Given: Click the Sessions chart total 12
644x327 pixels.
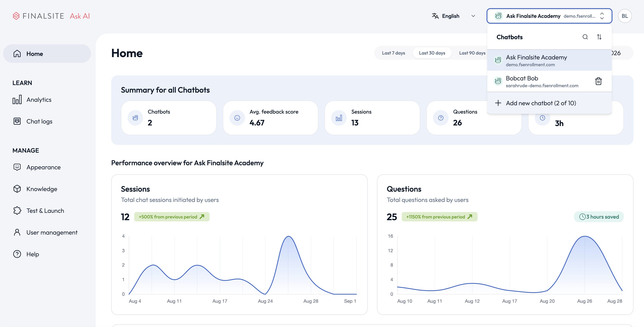Looking at the screenshot, I should 125,217.
